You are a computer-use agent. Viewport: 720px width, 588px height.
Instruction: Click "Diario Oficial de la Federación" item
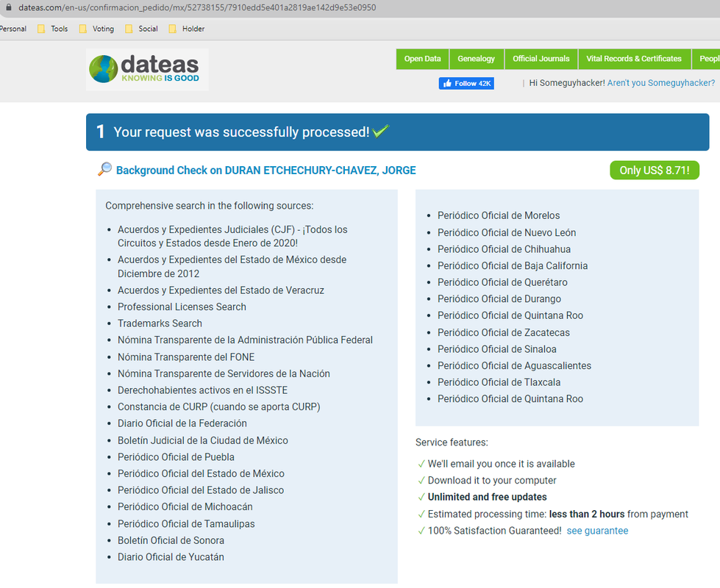[x=182, y=423]
